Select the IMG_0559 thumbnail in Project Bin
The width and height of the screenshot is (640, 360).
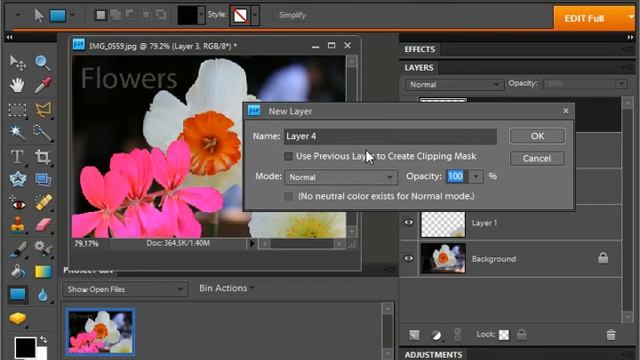coord(100,332)
